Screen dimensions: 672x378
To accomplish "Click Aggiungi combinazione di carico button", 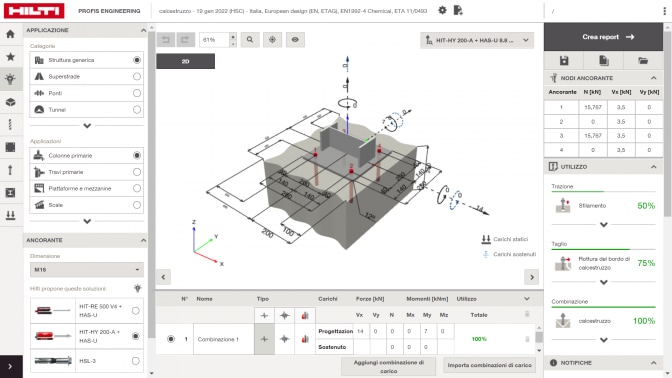I will click(x=388, y=366).
